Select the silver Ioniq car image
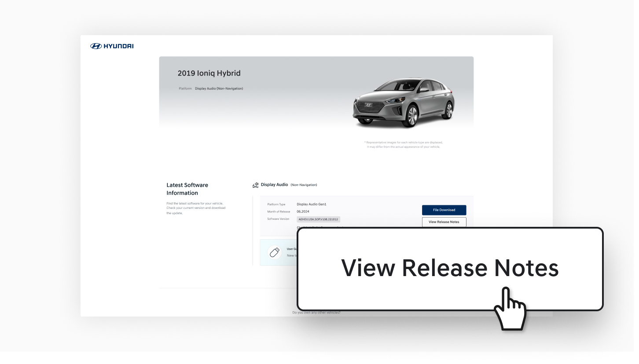 coord(404,103)
